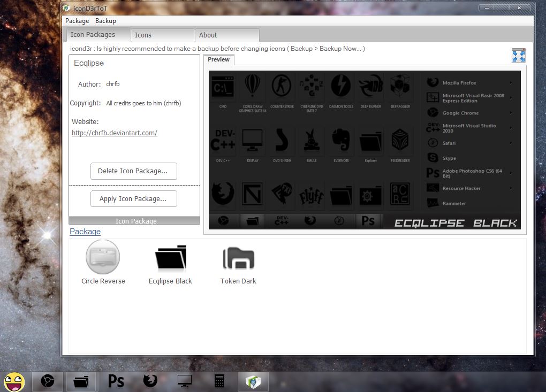The image size is (546, 392).
Task: Click the Apply Icon Package button
Action: (134, 198)
